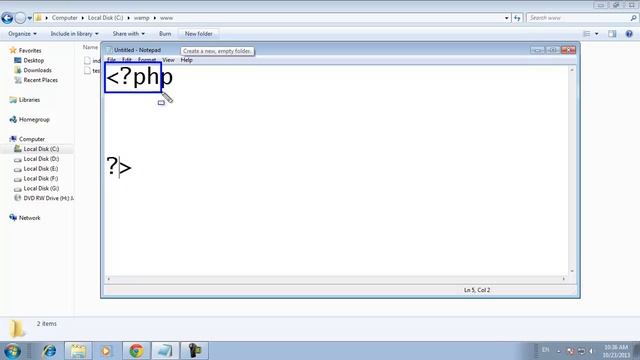Open the Notepad Edit menu
The image size is (640, 360).
[x=127, y=60]
